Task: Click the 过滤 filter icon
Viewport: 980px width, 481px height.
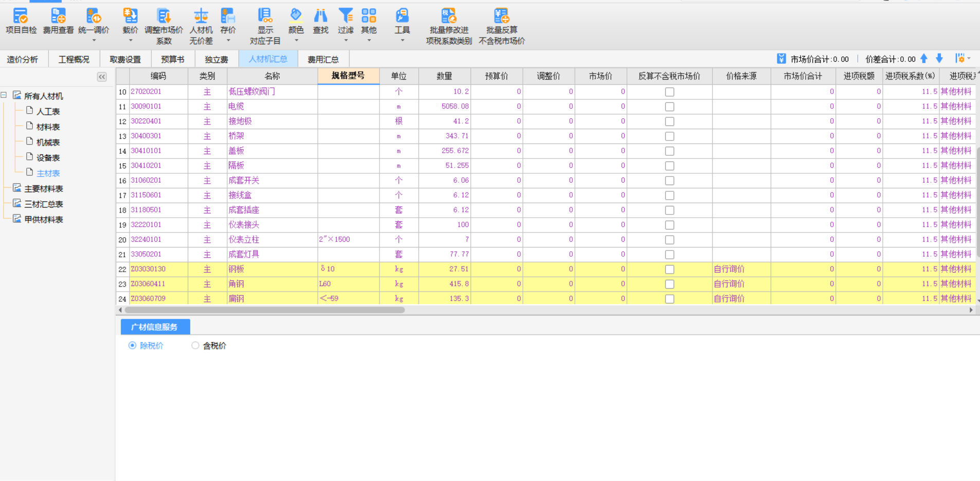Action: coord(346,16)
